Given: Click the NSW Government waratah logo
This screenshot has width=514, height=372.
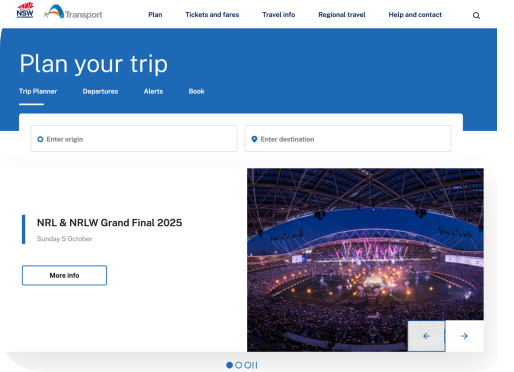Looking at the screenshot, I should [25, 10].
